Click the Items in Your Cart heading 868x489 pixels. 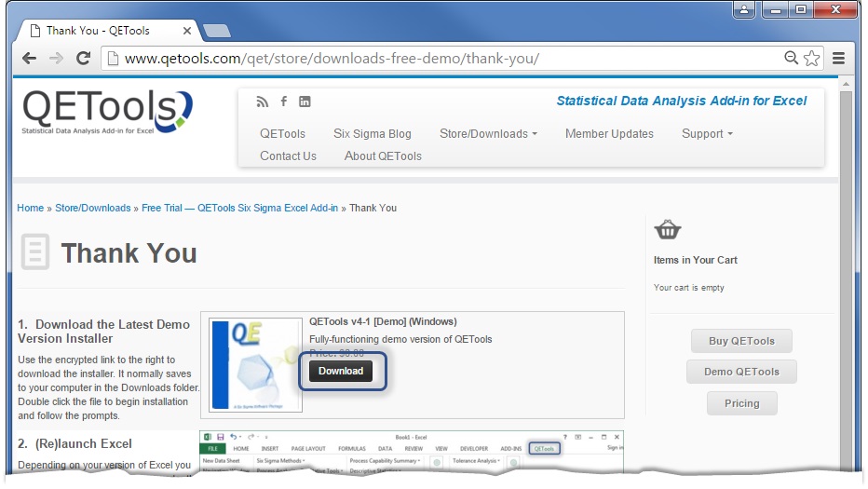(x=696, y=260)
